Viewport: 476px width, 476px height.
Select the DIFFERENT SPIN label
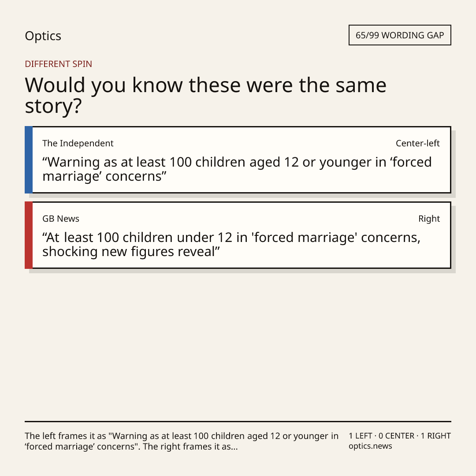[x=58, y=64]
